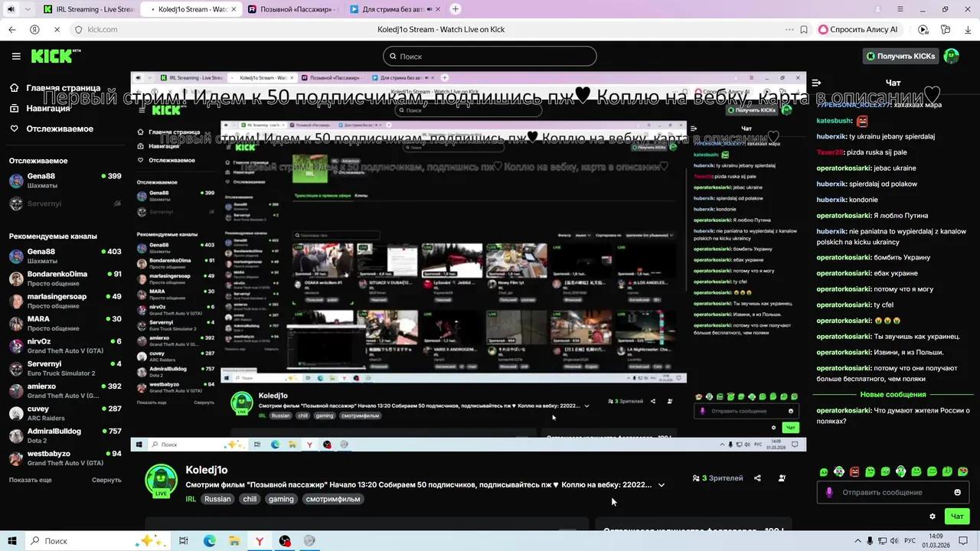Open the tab list dropdown arrow
Screen dimensions: 980x551
[28, 9]
